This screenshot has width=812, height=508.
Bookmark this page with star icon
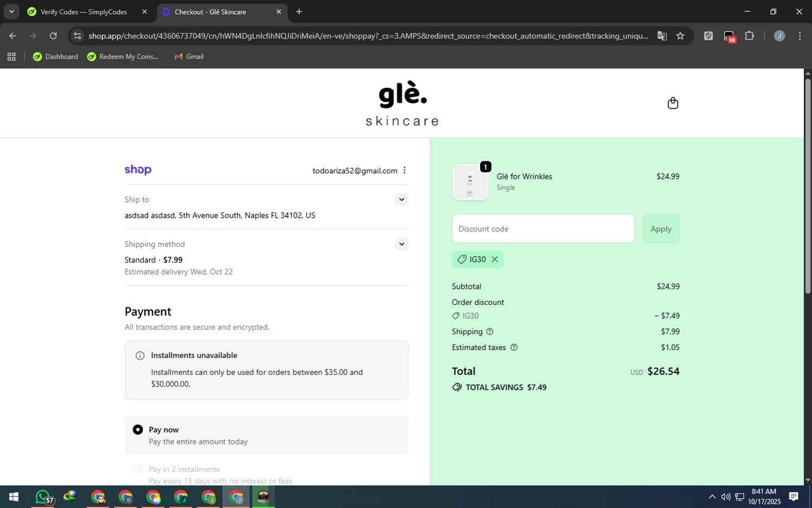pos(680,36)
